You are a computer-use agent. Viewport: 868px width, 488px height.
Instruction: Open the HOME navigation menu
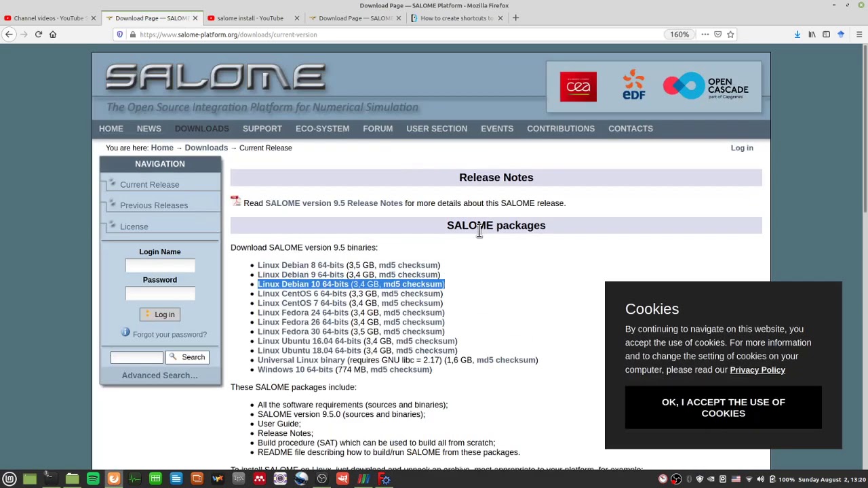pyautogui.click(x=111, y=129)
